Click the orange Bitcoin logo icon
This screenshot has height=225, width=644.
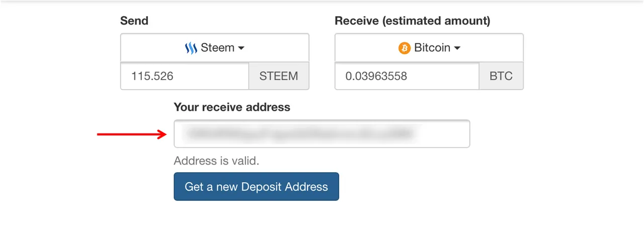point(405,48)
